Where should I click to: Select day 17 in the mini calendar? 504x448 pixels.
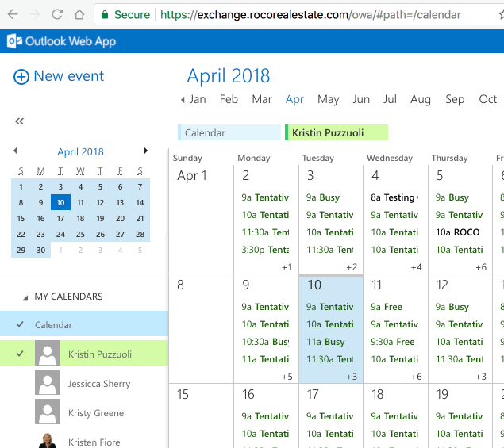[60, 218]
